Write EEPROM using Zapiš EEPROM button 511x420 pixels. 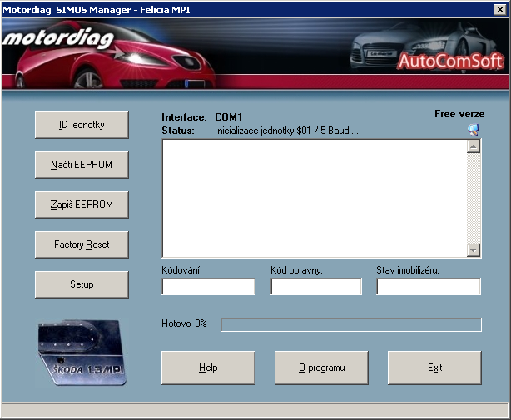tap(82, 205)
